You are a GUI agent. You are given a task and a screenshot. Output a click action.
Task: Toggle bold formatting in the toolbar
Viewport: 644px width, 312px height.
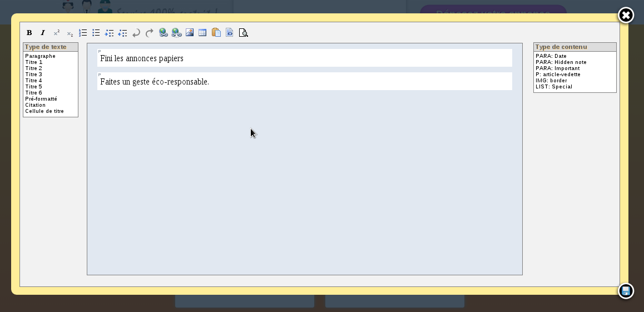point(29,33)
